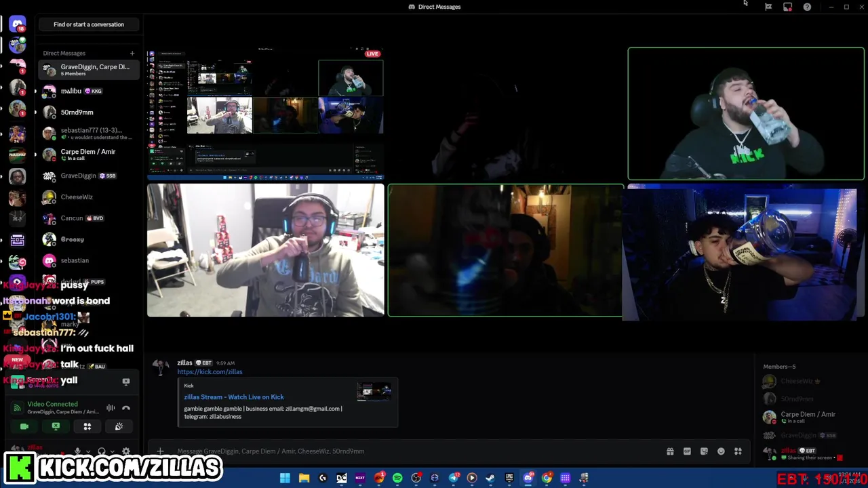
Task: Open Spotify from the taskbar
Action: tap(397, 478)
